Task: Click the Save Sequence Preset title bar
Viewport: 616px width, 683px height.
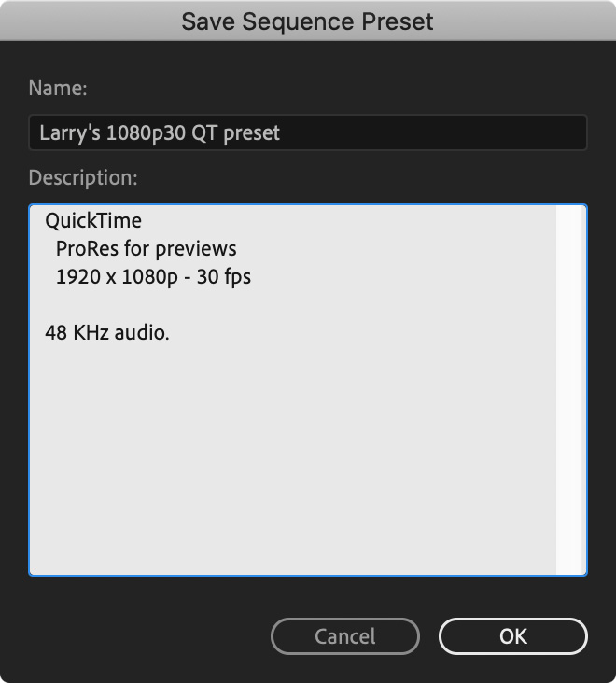Action: [308, 21]
